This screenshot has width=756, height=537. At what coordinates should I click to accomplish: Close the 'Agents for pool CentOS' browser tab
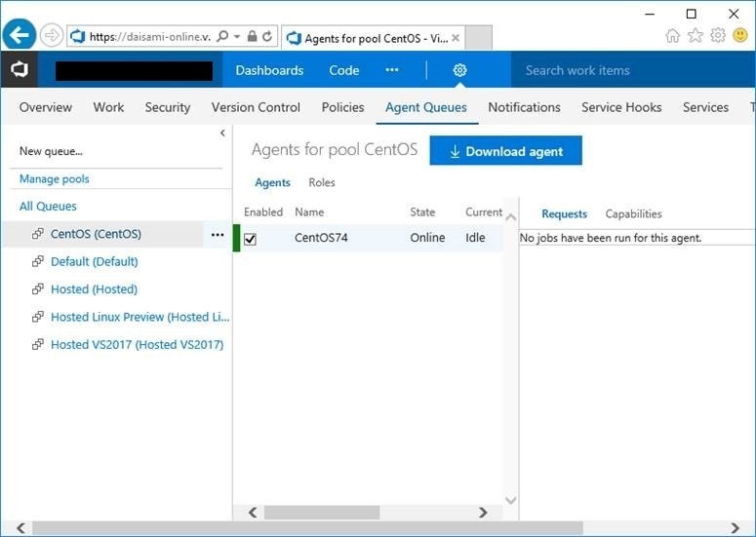click(456, 38)
